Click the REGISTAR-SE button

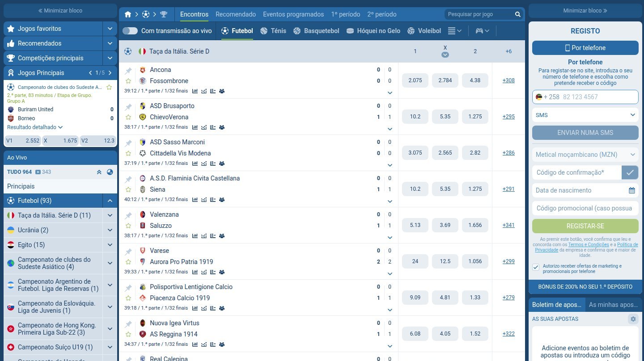[585, 226]
